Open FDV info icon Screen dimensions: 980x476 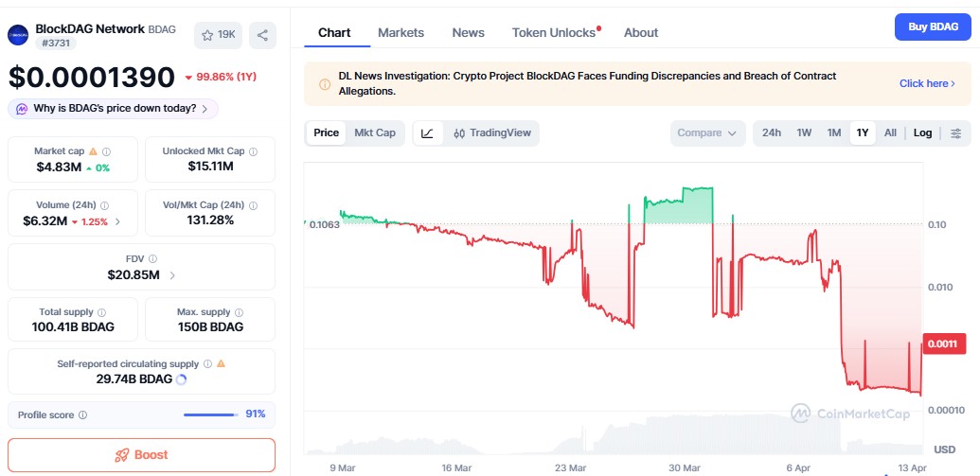(x=153, y=258)
